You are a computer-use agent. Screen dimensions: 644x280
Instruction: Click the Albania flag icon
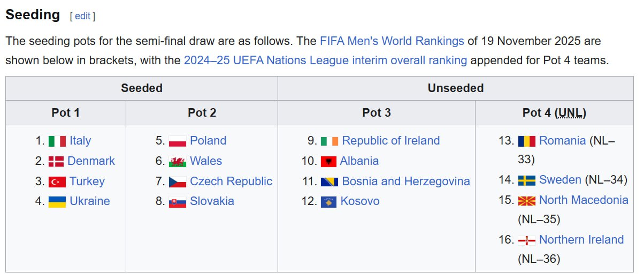coord(328,162)
